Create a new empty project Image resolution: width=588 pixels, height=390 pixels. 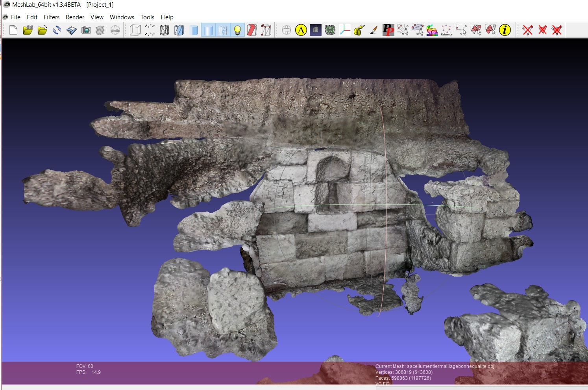[13, 30]
